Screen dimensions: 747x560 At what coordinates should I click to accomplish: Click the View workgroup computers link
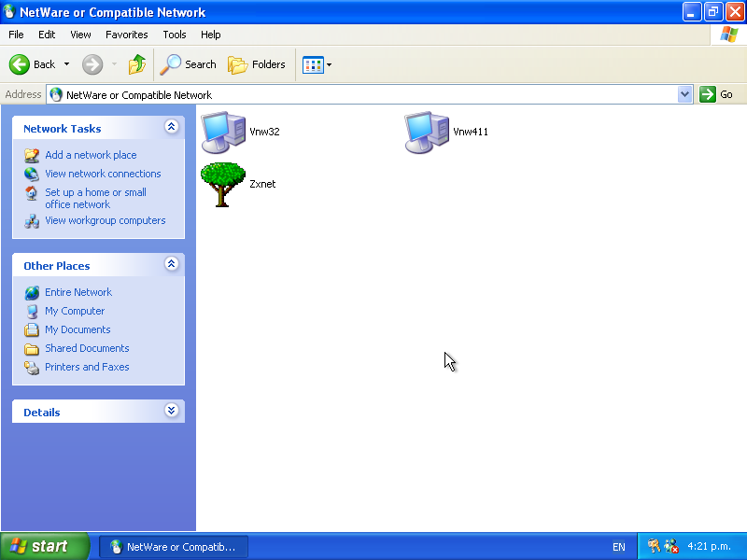pyautogui.click(x=106, y=220)
